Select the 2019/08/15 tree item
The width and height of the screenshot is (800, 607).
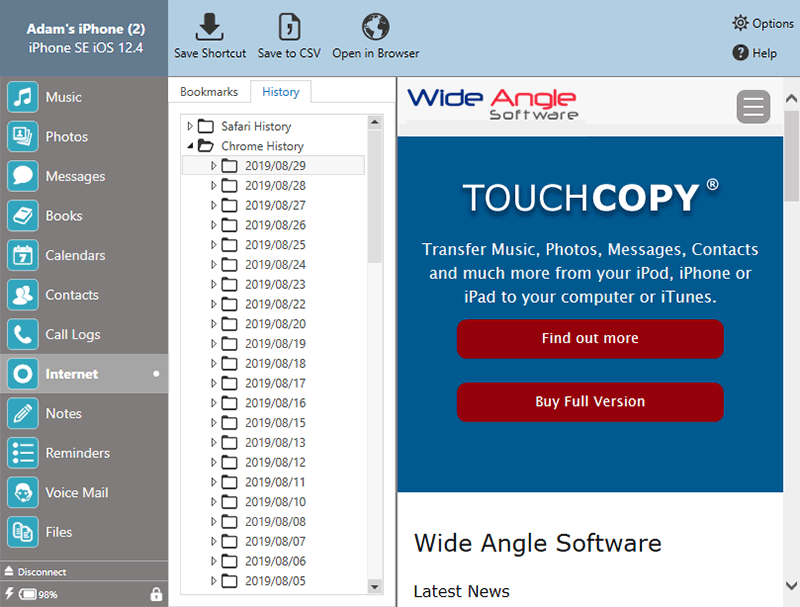[x=275, y=423]
